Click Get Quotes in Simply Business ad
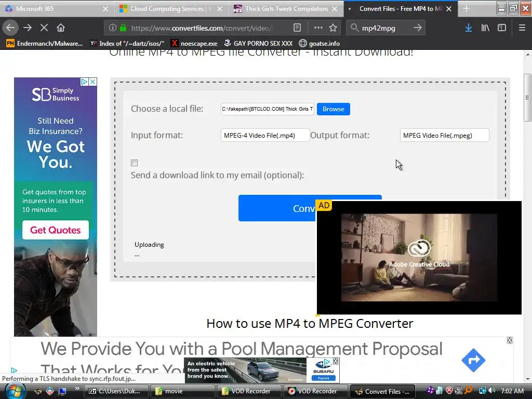Image resolution: width=532 pixels, height=399 pixels. coord(56,230)
